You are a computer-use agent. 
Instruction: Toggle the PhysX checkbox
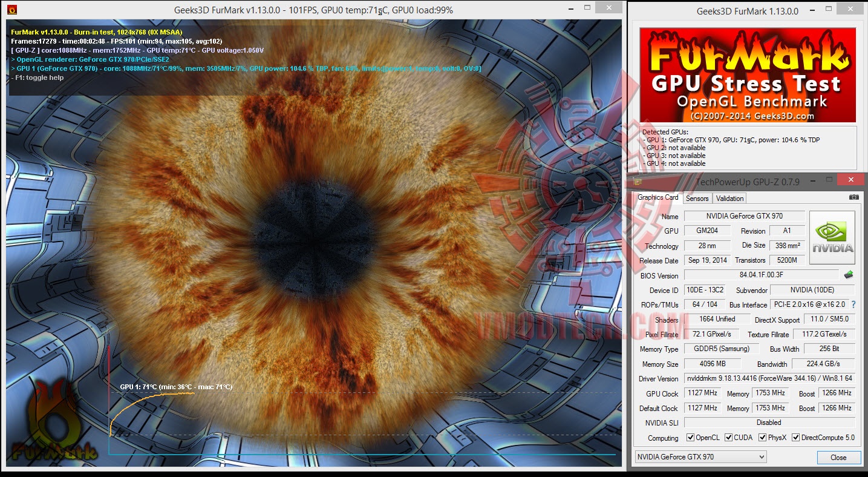coord(762,438)
